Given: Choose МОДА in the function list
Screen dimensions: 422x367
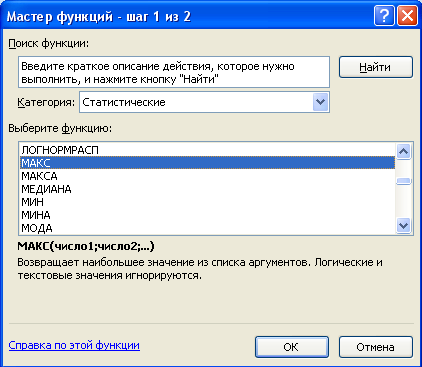Looking at the screenshot, I should pyautogui.click(x=207, y=228).
